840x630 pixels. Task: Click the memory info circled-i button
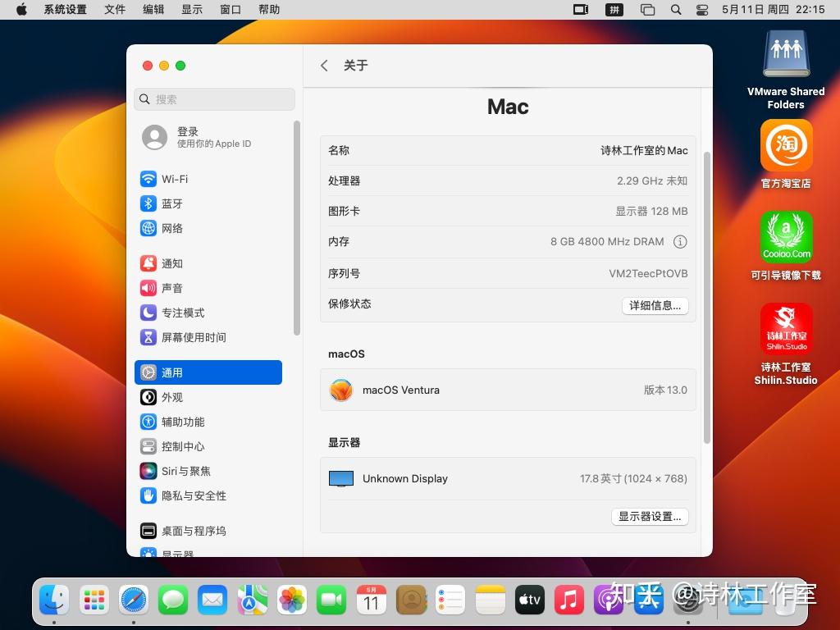pos(682,242)
